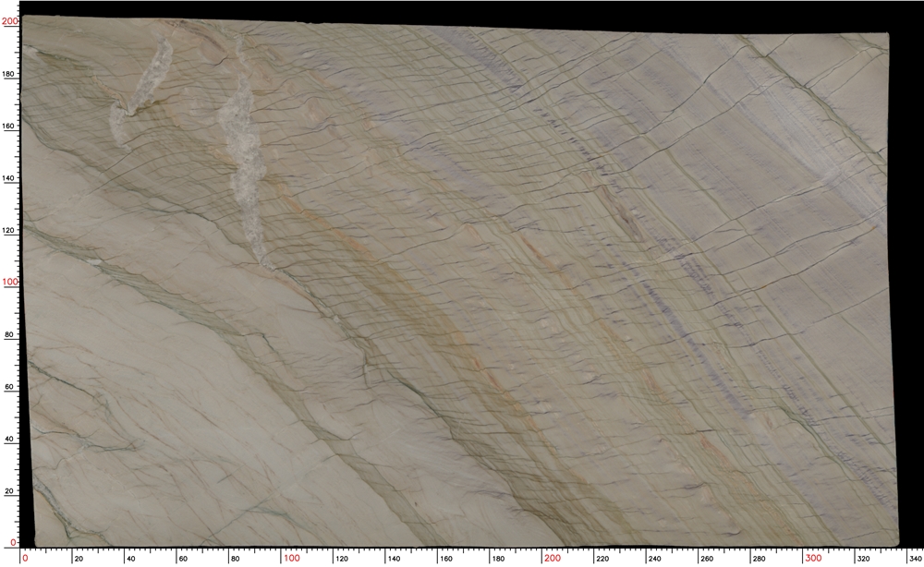The width and height of the screenshot is (924, 567).
Task: Click the 160 mark on the horizontal ruler
Action: click(446, 559)
